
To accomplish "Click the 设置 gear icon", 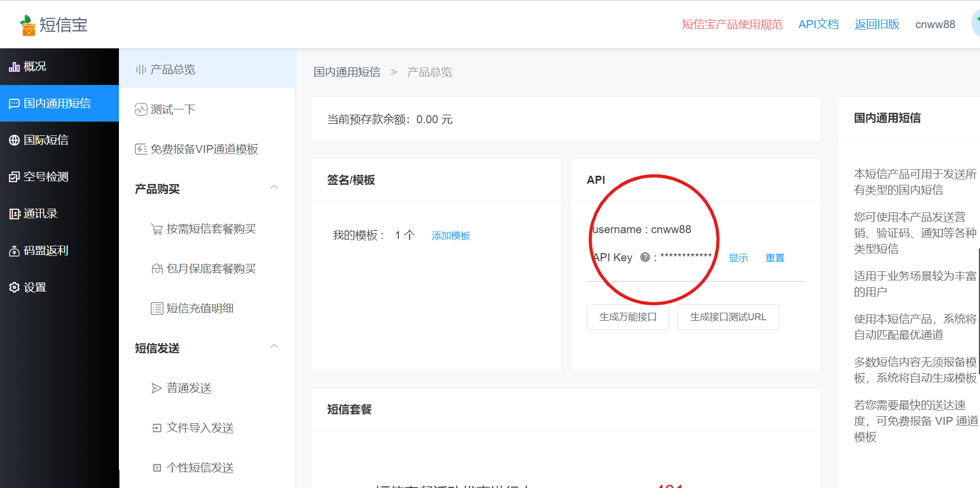I will pyautogui.click(x=14, y=287).
